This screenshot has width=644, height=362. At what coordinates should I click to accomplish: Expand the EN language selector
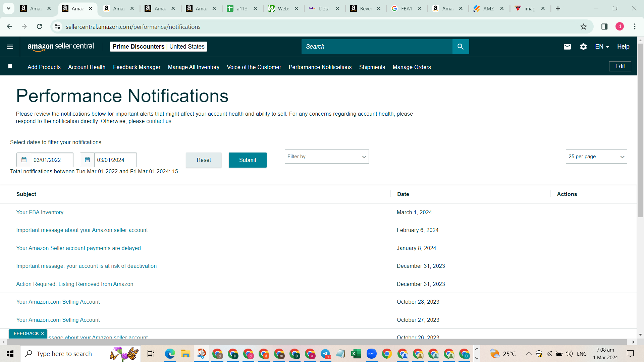602,47
